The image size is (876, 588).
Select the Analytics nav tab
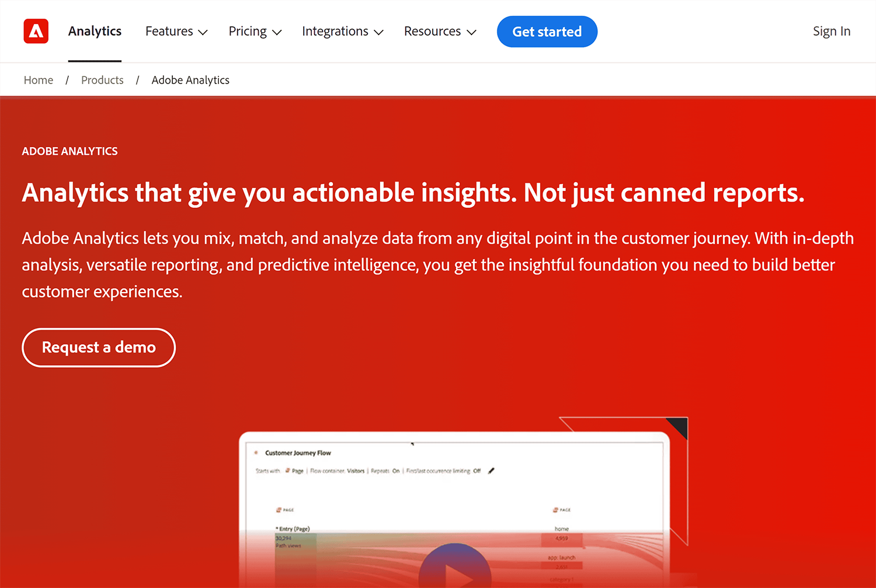[x=95, y=32]
